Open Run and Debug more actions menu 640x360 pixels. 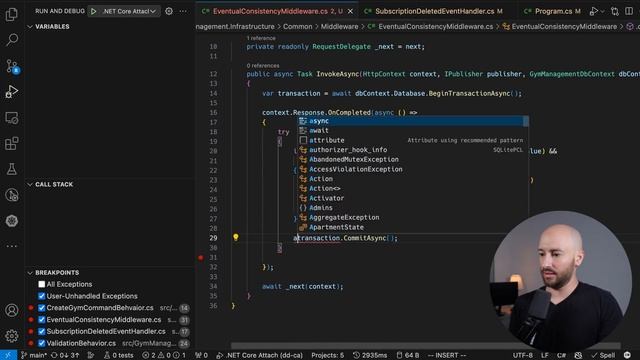point(183,11)
